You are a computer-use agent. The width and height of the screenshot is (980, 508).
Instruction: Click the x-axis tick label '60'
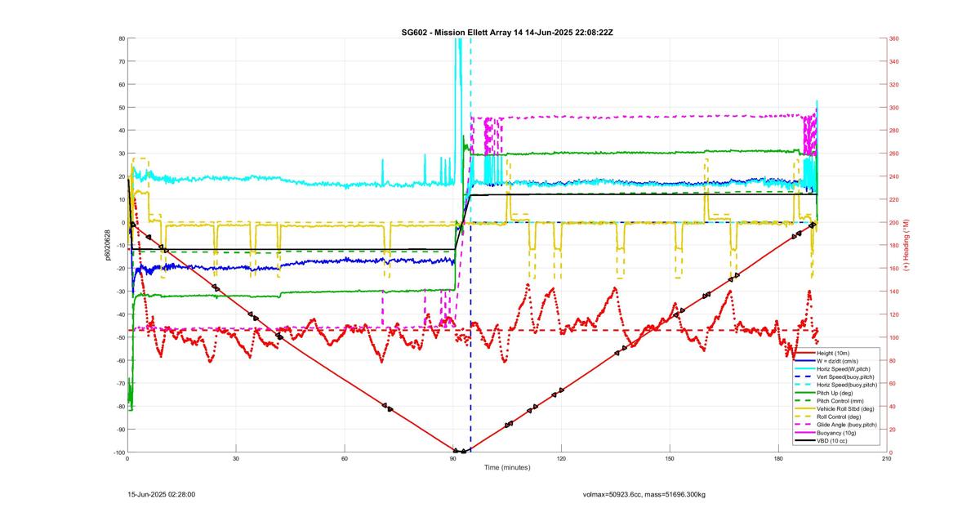click(344, 459)
